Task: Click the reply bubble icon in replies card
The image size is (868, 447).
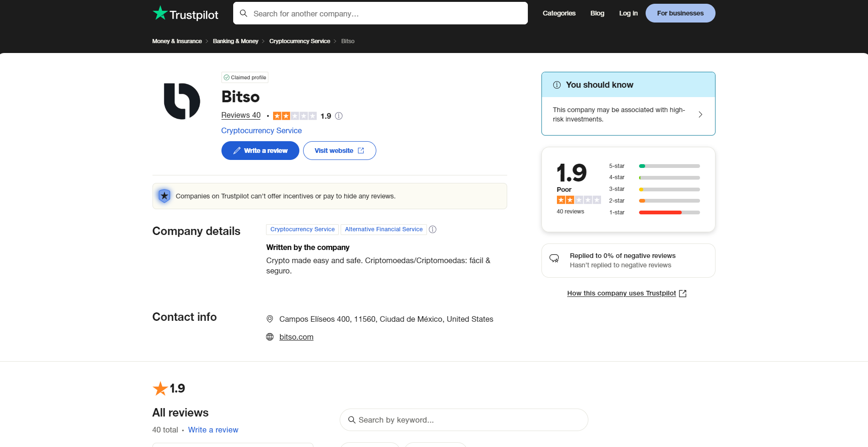Action: pyautogui.click(x=554, y=258)
